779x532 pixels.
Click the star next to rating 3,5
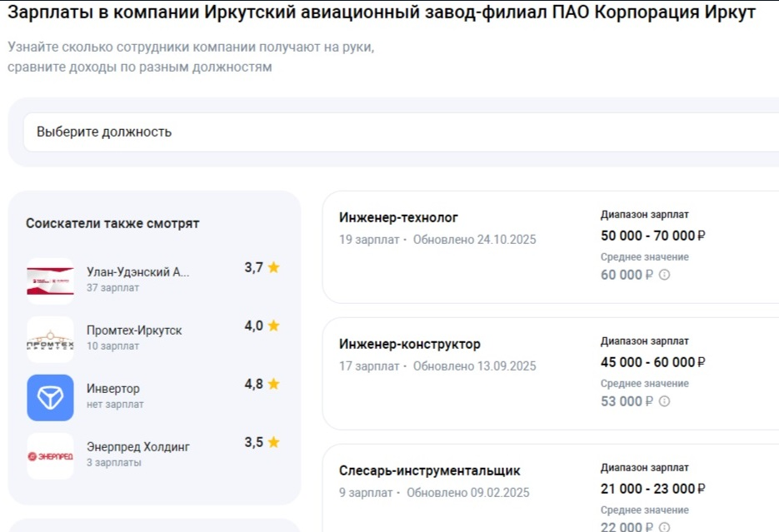[274, 442]
